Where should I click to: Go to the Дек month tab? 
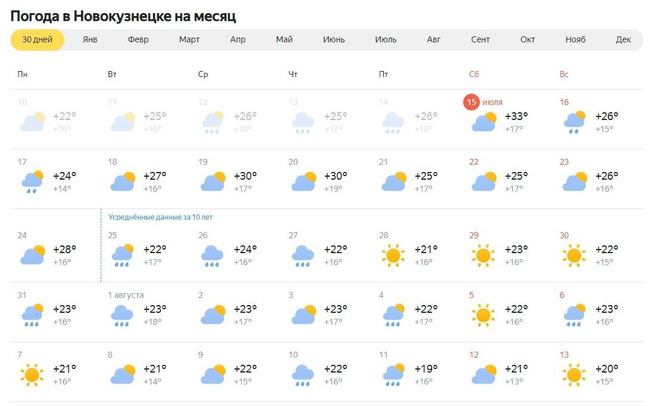coord(623,39)
